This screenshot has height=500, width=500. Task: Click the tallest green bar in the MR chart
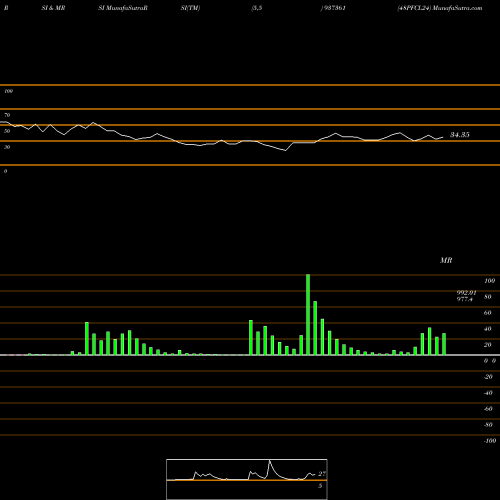[x=308, y=314]
